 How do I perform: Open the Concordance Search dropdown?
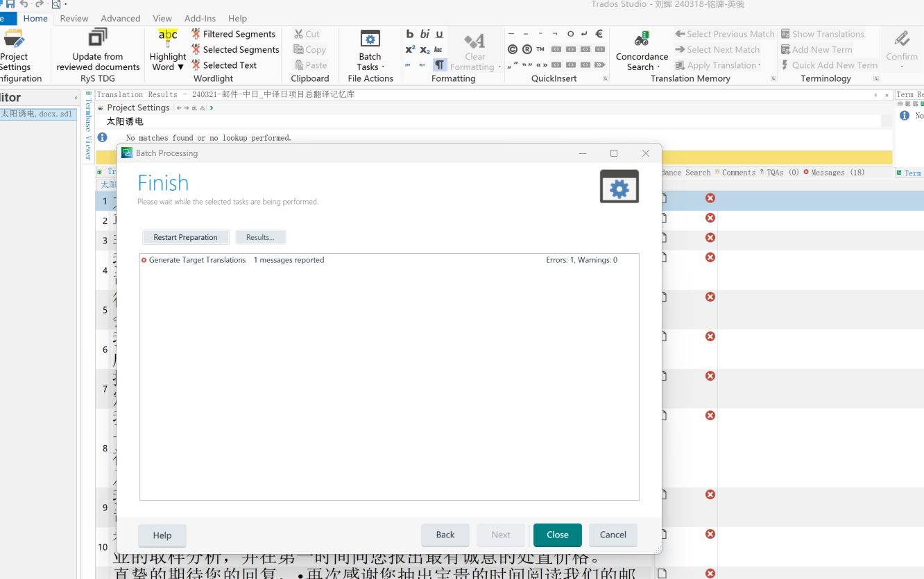click(642, 51)
